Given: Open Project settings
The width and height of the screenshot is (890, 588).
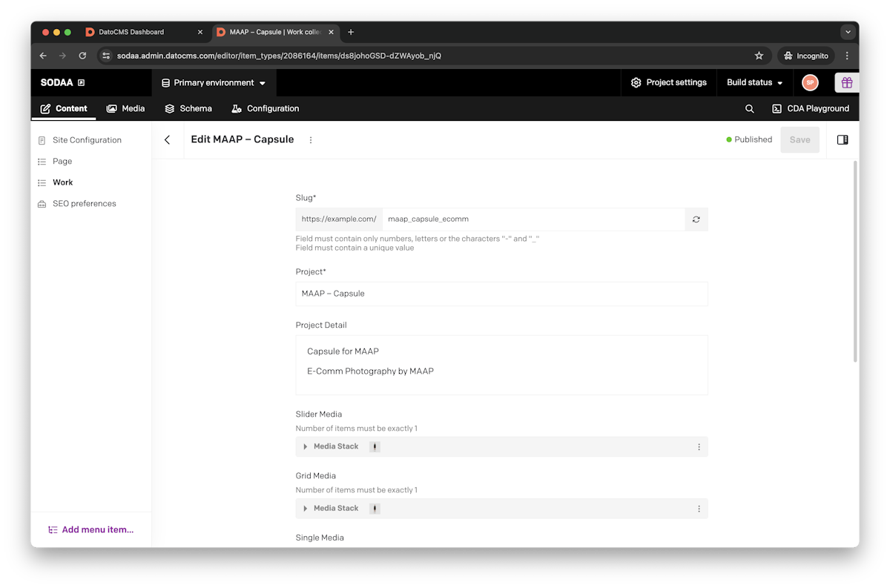Looking at the screenshot, I should pos(668,82).
